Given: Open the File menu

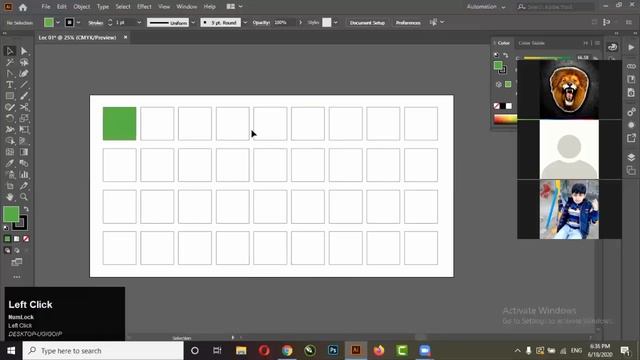Looking at the screenshot, I should tap(46, 7).
